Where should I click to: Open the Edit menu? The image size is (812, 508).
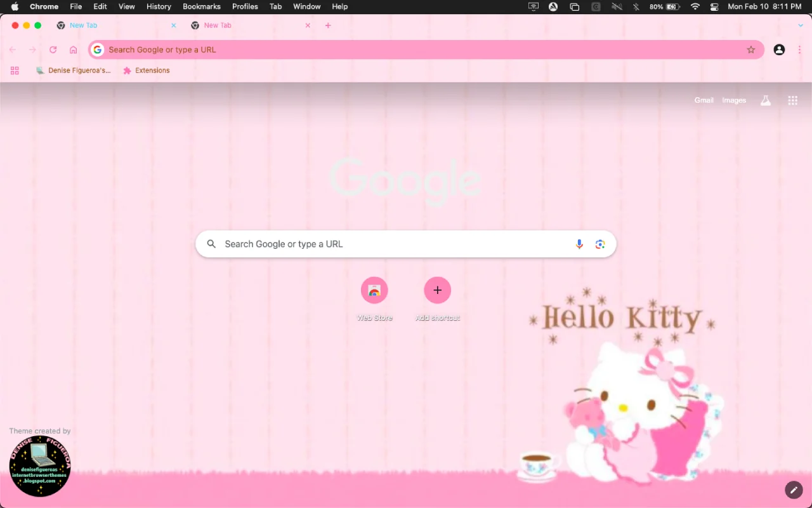(x=100, y=6)
